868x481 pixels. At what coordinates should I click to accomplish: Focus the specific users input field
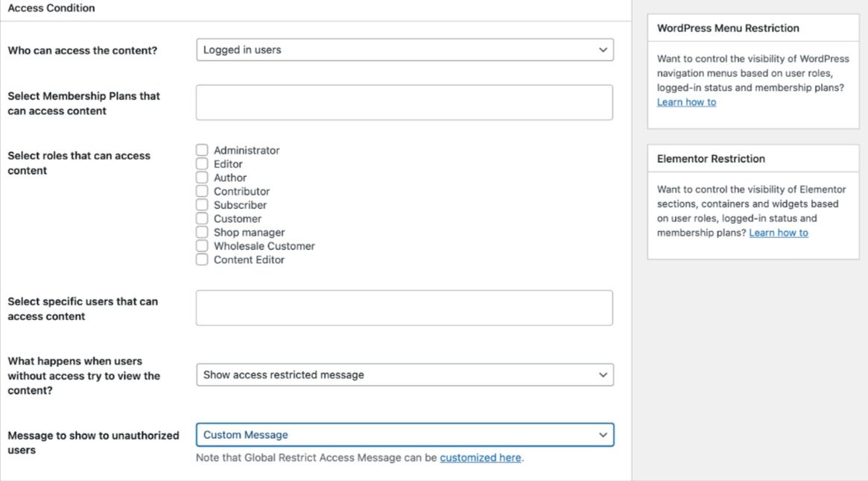tap(405, 308)
